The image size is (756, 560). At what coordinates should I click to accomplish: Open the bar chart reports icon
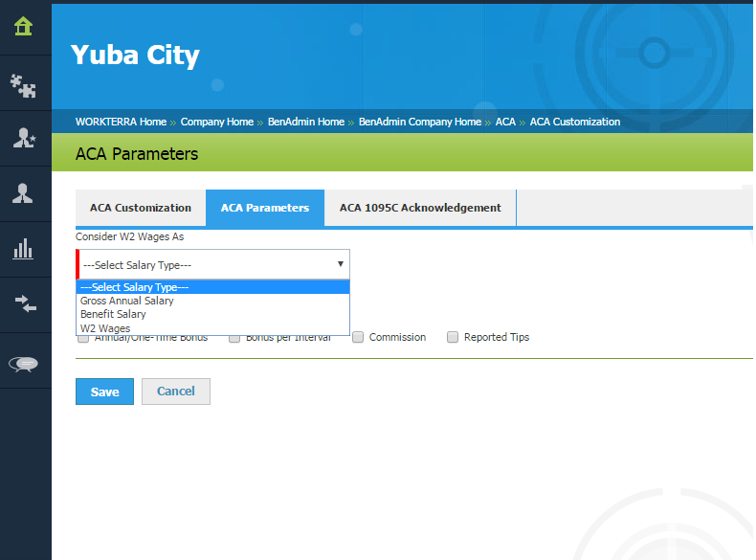coord(24,250)
